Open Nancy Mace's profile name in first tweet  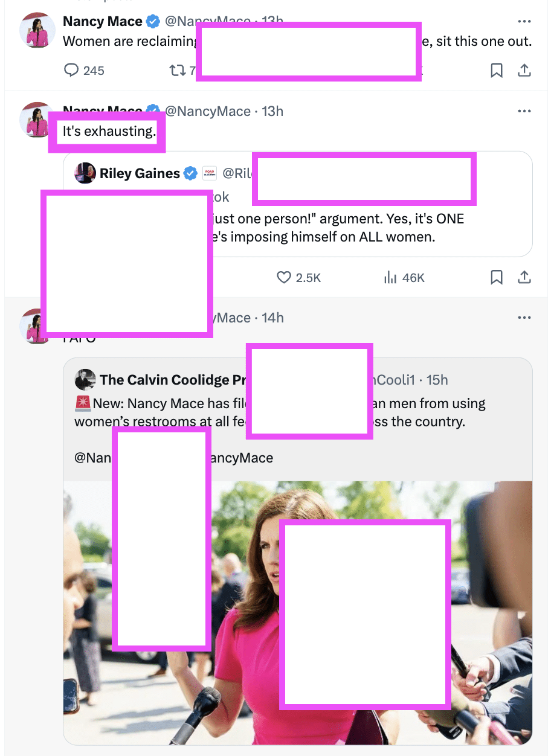[102, 21]
